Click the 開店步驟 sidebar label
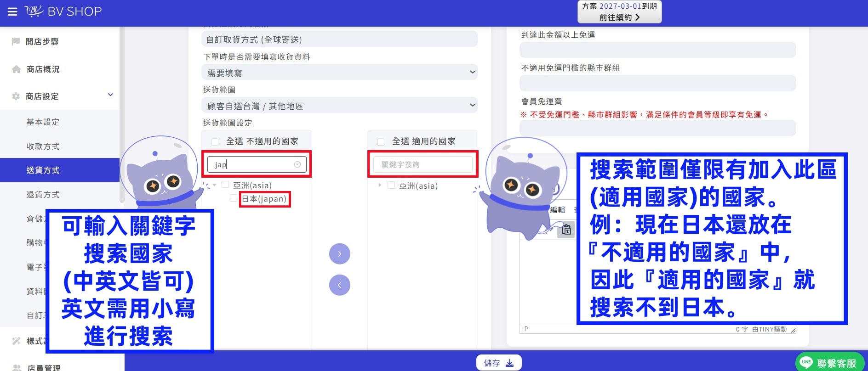 (x=42, y=42)
